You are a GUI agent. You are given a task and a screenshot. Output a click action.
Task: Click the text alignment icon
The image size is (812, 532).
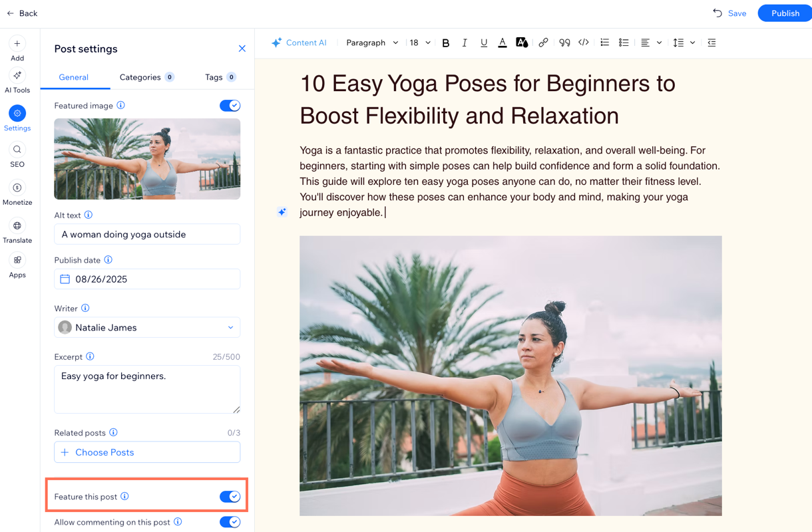point(645,43)
